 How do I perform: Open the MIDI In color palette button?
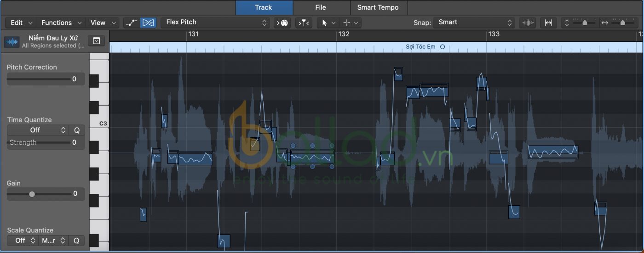(x=282, y=22)
